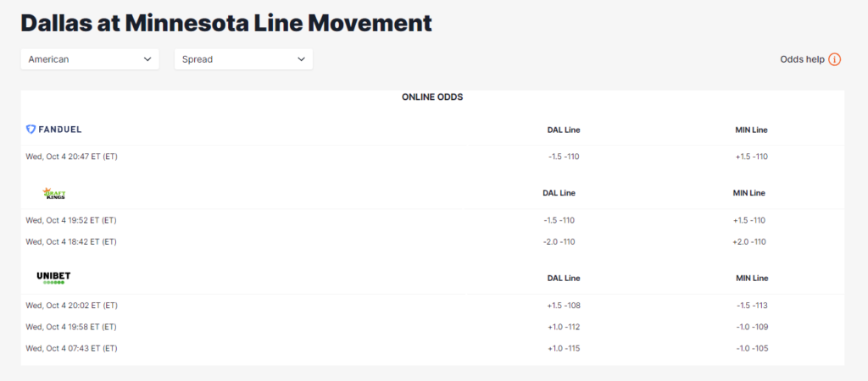The image size is (868, 381).
Task: Open the Spread bet type dropdown
Action: click(243, 59)
